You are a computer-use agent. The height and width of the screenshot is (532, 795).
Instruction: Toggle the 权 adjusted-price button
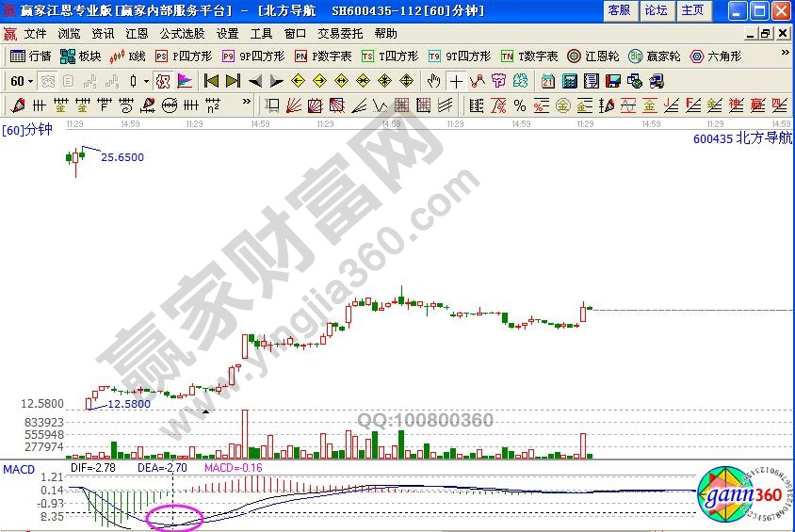[163, 81]
